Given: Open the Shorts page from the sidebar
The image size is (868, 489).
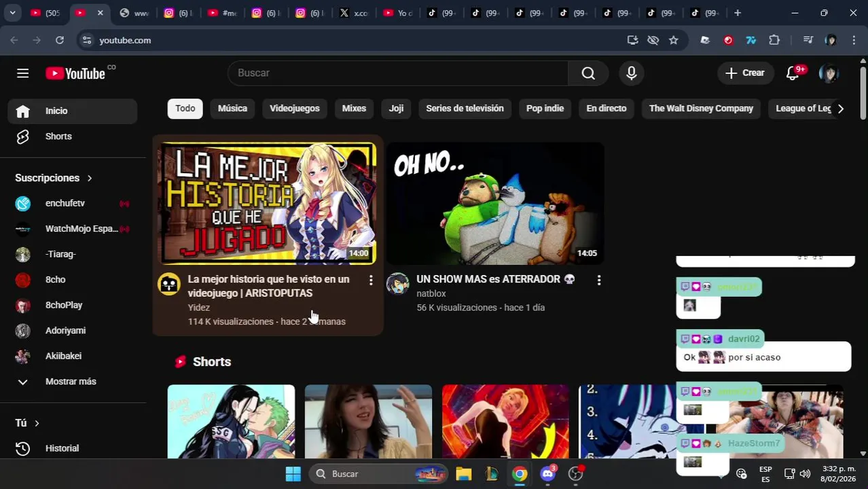Looking at the screenshot, I should 72,137.
